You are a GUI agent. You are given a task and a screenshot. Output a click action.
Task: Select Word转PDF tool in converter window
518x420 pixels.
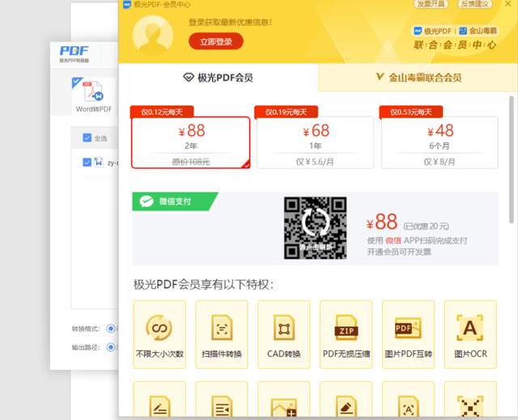click(94, 96)
